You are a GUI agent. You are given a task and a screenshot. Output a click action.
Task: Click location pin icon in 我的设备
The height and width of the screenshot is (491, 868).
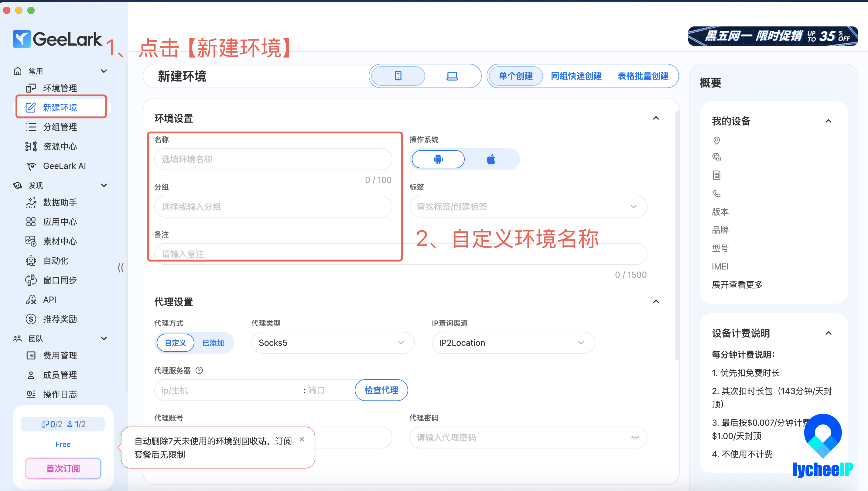click(x=717, y=141)
